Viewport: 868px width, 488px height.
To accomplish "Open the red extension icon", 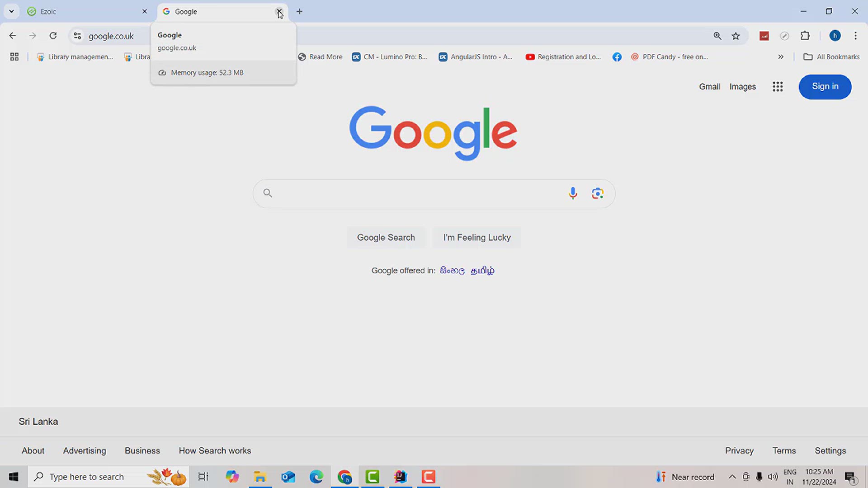I will [764, 36].
